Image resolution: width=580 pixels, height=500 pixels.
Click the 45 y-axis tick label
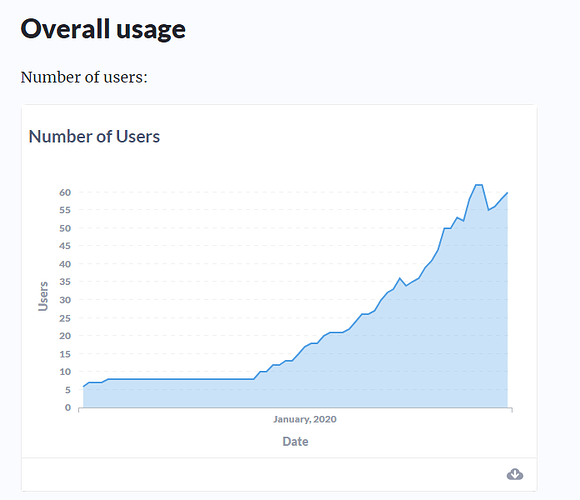point(65,246)
